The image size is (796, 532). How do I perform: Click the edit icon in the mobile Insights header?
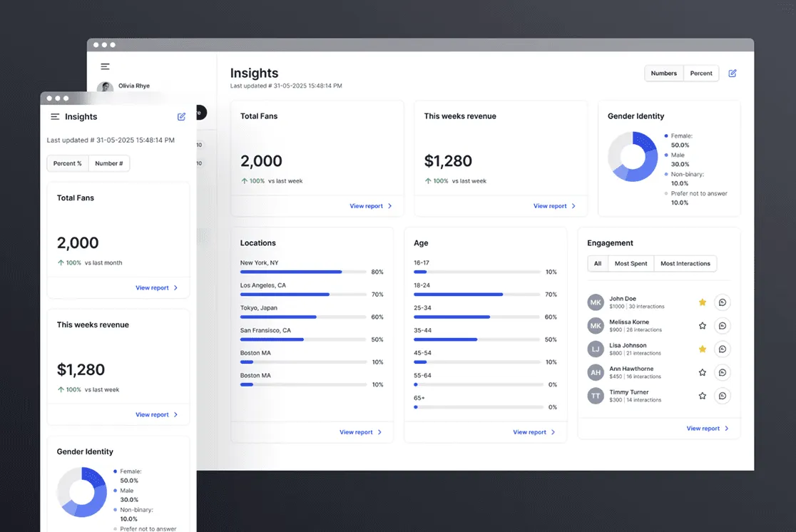[181, 117]
